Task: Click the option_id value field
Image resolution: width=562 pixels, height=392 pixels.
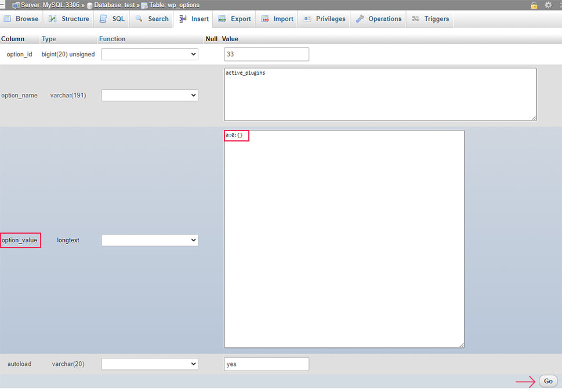Action: pos(266,54)
